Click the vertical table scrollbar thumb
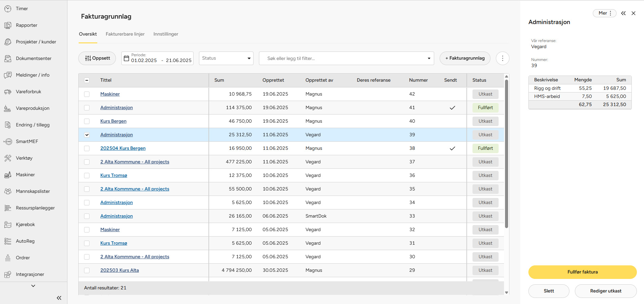Viewport: 644px width, 304px height. click(x=506, y=154)
